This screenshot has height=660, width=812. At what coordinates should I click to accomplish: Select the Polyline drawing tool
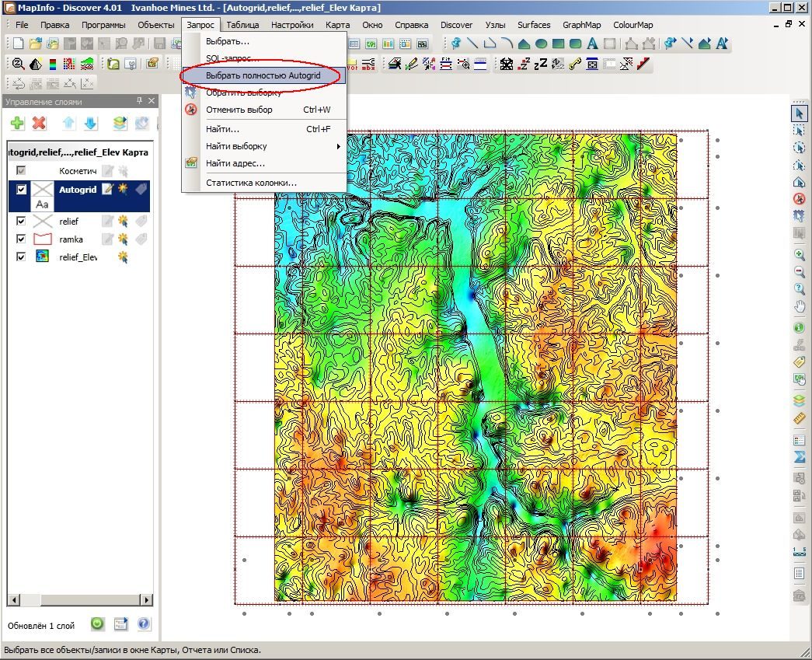pos(490,44)
